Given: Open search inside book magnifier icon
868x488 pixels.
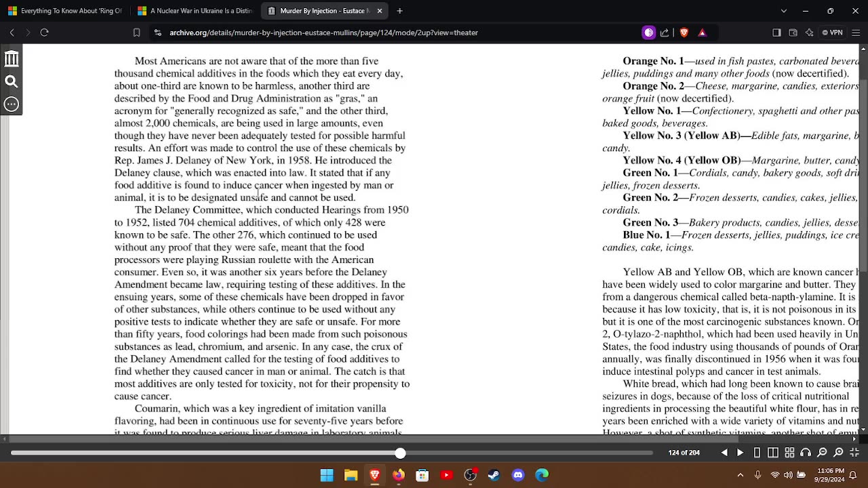Looking at the screenshot, I should click(x=12, y=82).
